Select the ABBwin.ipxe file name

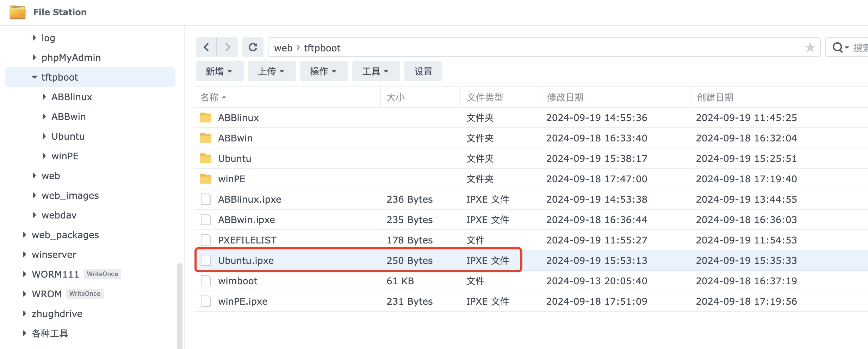[x=247, y=220]
